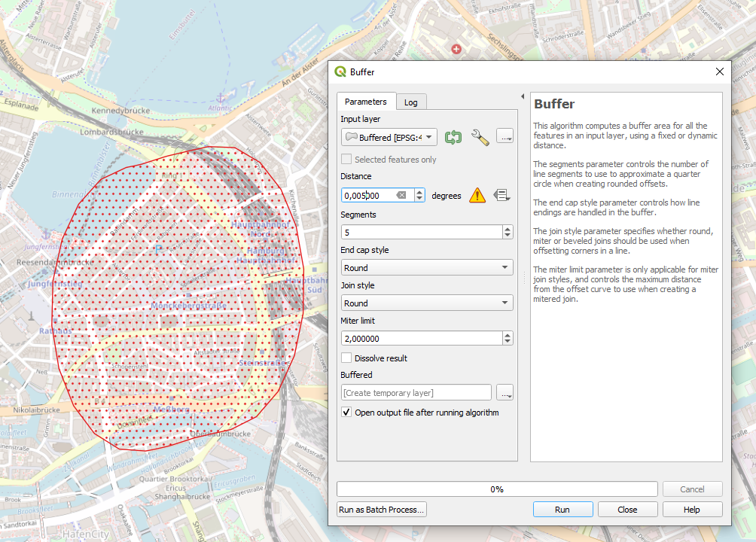Click the browse button next to Input layer

pyautogui.click(x=505, y=137)
